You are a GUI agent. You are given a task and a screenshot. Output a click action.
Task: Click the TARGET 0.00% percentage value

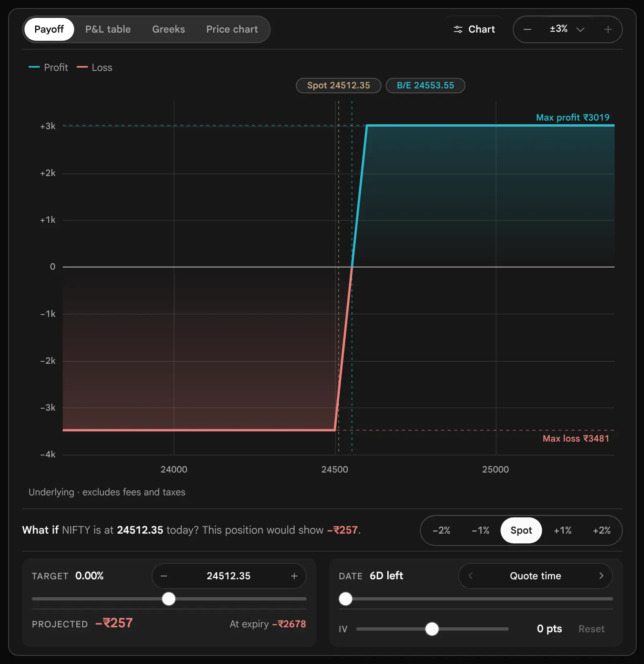click(89, 576)
